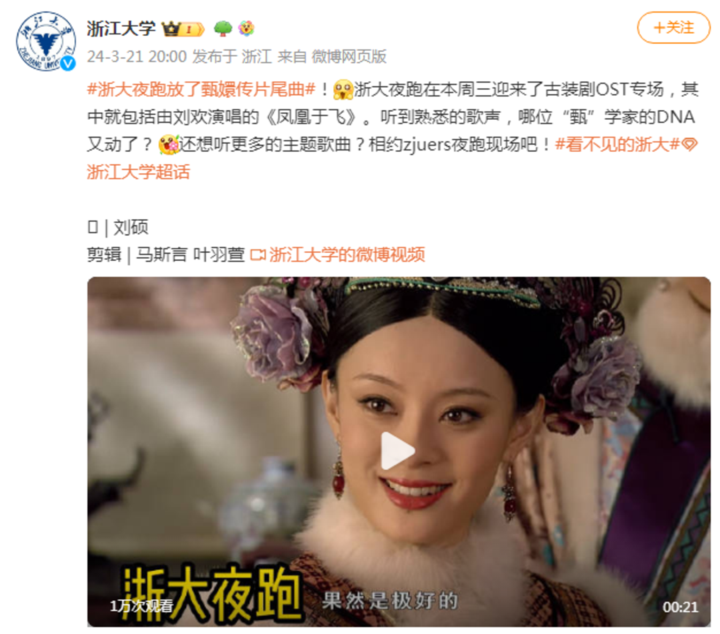The image size is (720, 634).
Task: Click the post timestamp 24-3-21 20:00
Action: pos(137,56)
